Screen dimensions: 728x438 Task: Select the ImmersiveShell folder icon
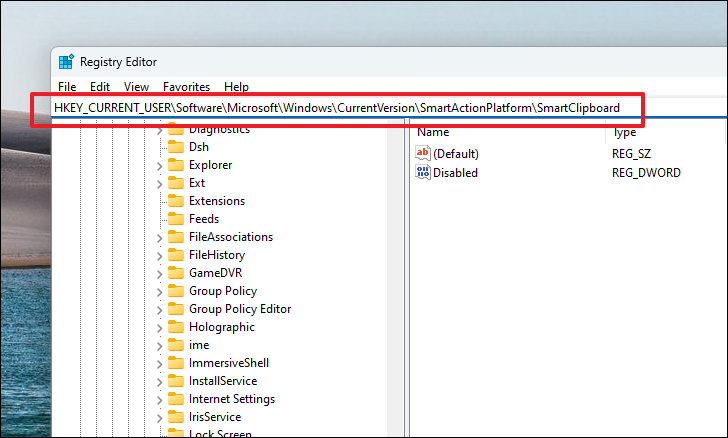point(176,363)
